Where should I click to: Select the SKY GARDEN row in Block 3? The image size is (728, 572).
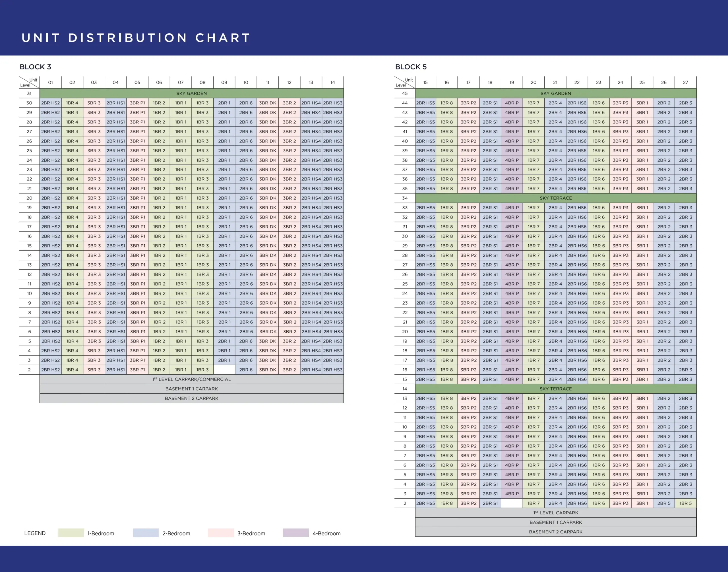click(x=192, y=93)
